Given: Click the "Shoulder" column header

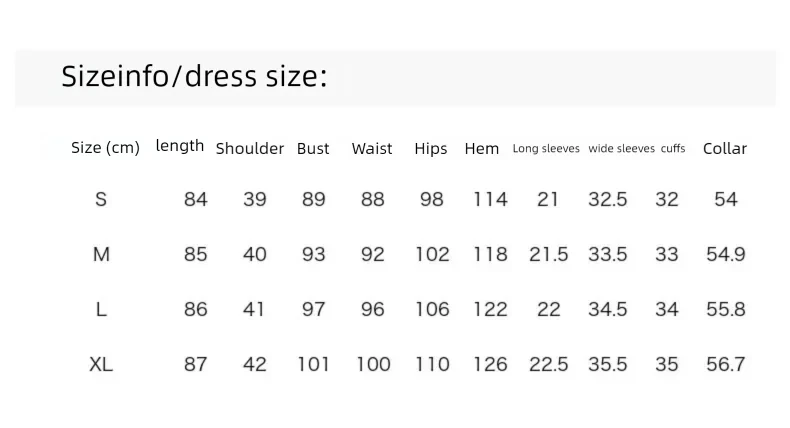Looking at the screenshot, I should pos(250,148).
